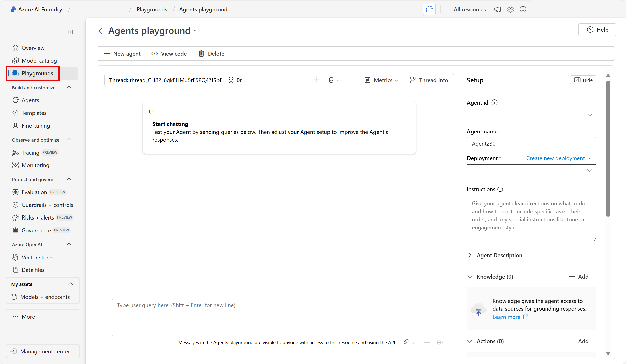Click the token count icon in thread bar
The image size is (626, 364).
pyautogui.click(x=231, y=80)
